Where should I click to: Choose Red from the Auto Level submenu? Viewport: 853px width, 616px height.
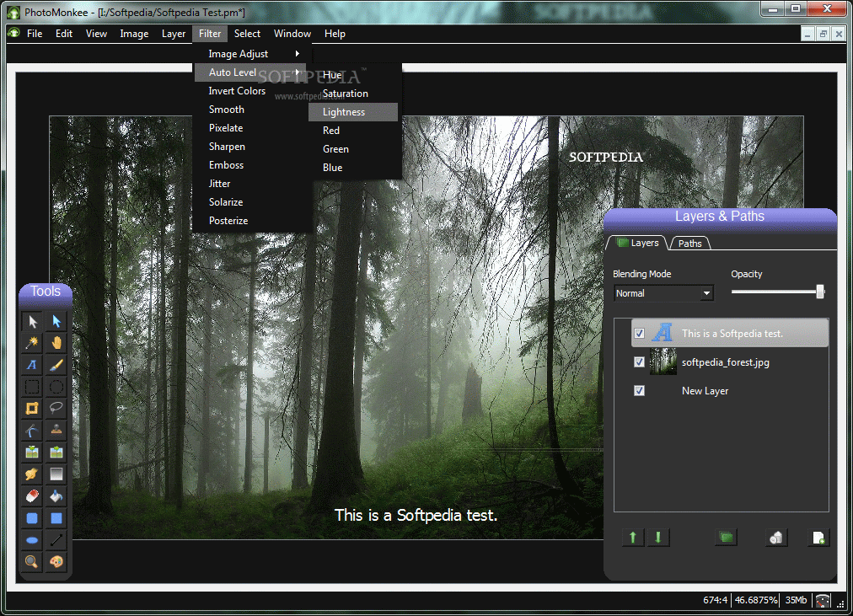coord(353,131)
